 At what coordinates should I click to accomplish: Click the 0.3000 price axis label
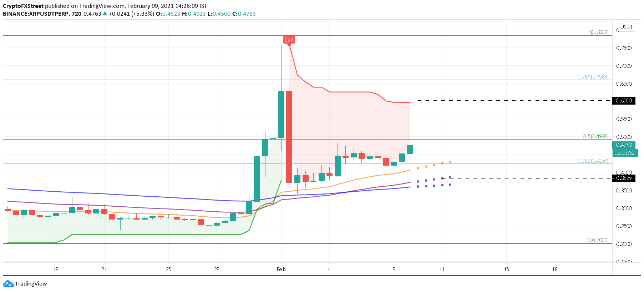tap(624, 208)
